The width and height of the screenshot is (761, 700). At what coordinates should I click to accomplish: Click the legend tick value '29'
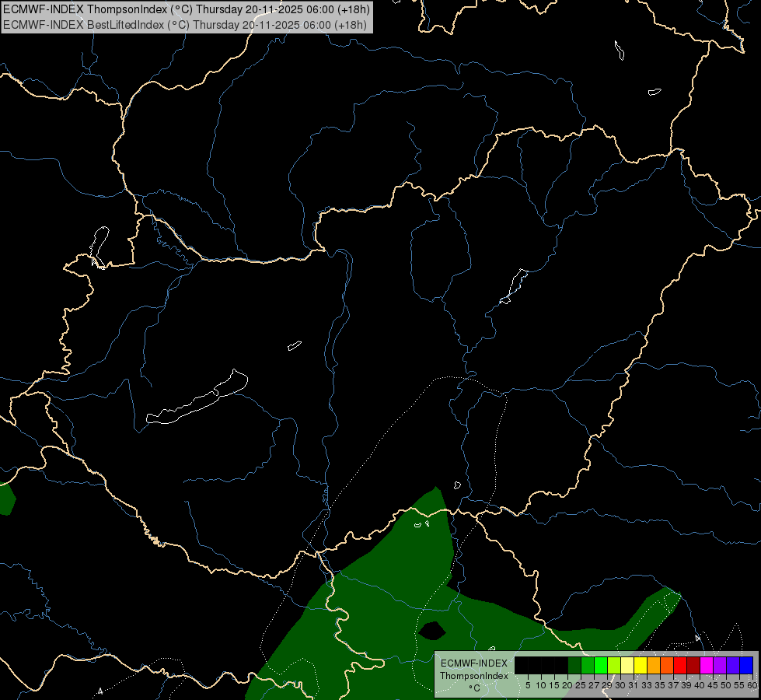(607, 685)
